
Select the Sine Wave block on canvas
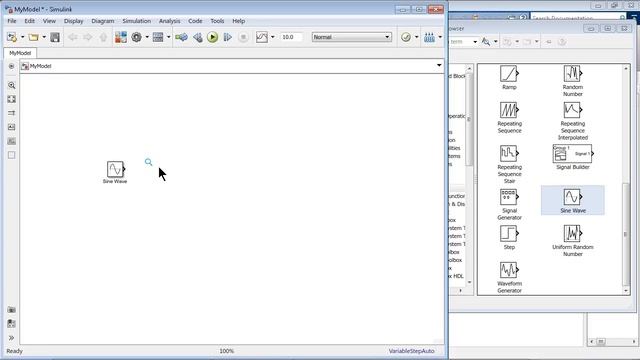click(115, 169)
